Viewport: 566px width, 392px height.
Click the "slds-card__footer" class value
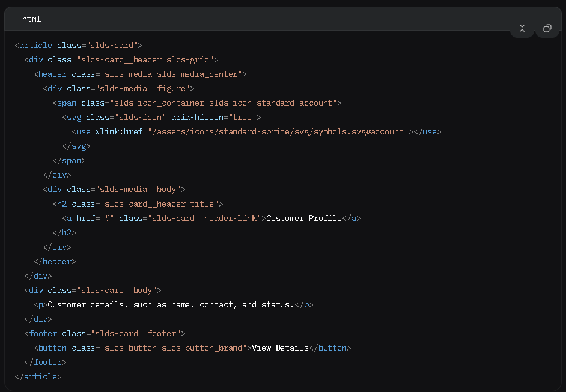click(136, 333)
